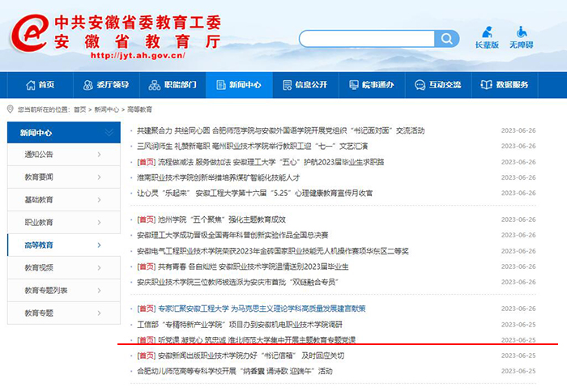Select 教育专题列表 in the sidebar
The height and width of the screenshot is (392, 567).
(45, 290)
